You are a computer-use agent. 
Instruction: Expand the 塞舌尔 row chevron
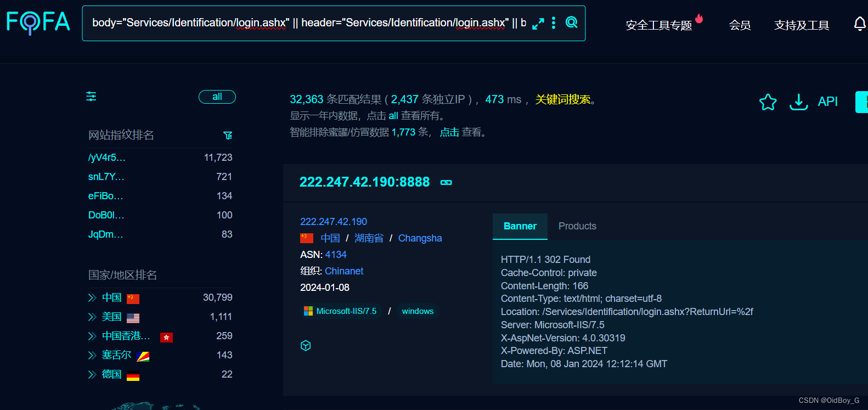92,356
